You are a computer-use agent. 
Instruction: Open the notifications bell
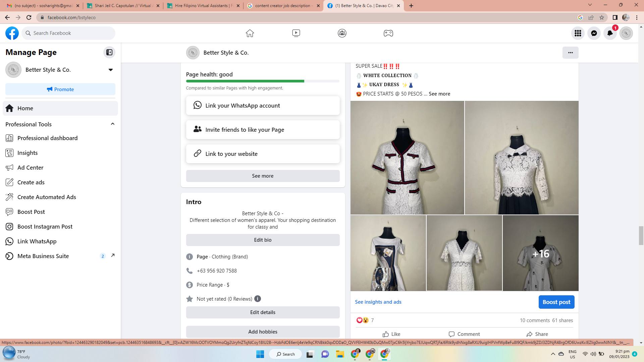pos(610,33)
